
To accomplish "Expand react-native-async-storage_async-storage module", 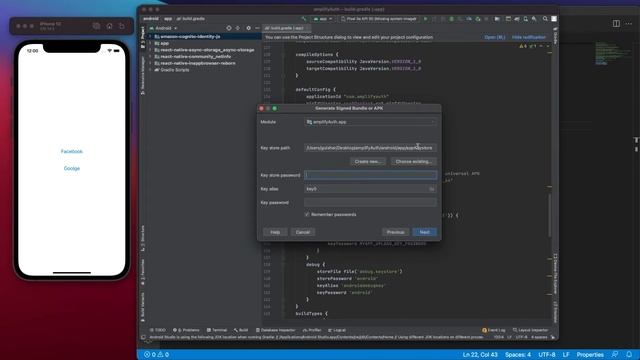I will pyautogui.click(x=150, y=50).
